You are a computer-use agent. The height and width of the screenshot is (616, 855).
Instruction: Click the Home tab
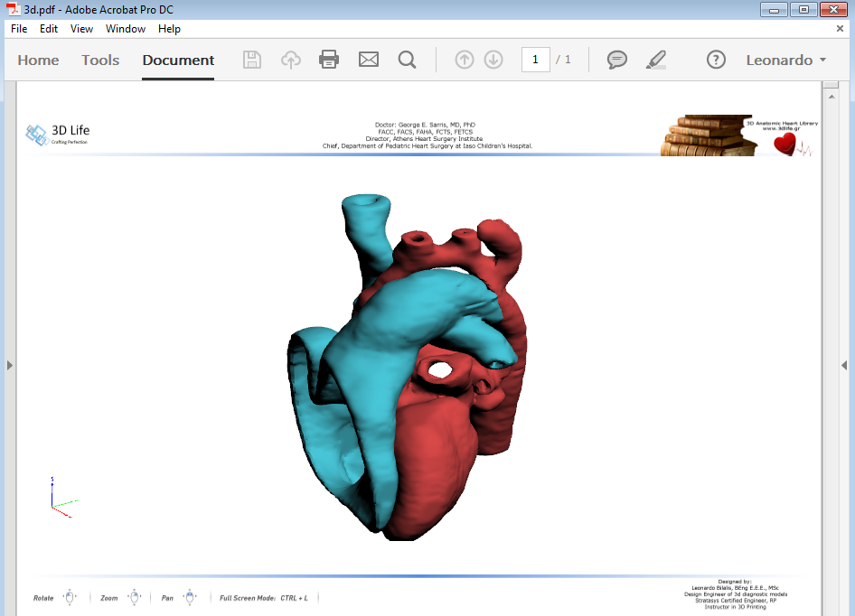click(x=38, y=60)
